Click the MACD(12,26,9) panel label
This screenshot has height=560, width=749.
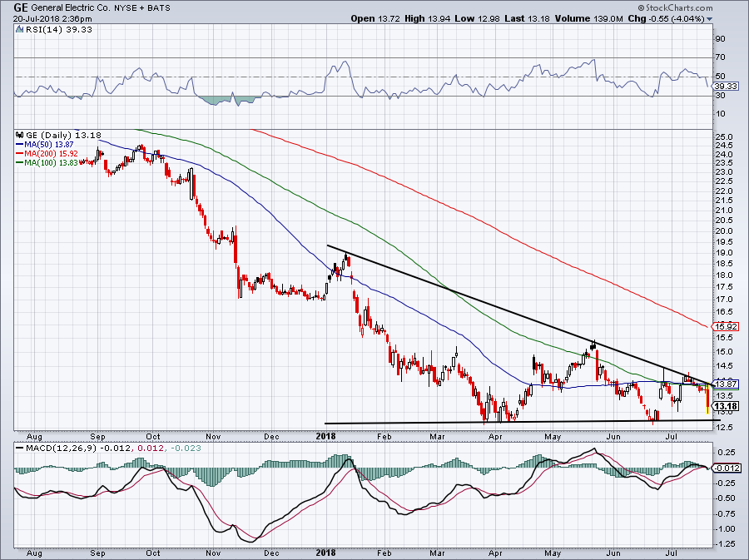pyautogui.click(x=62, y=448)
